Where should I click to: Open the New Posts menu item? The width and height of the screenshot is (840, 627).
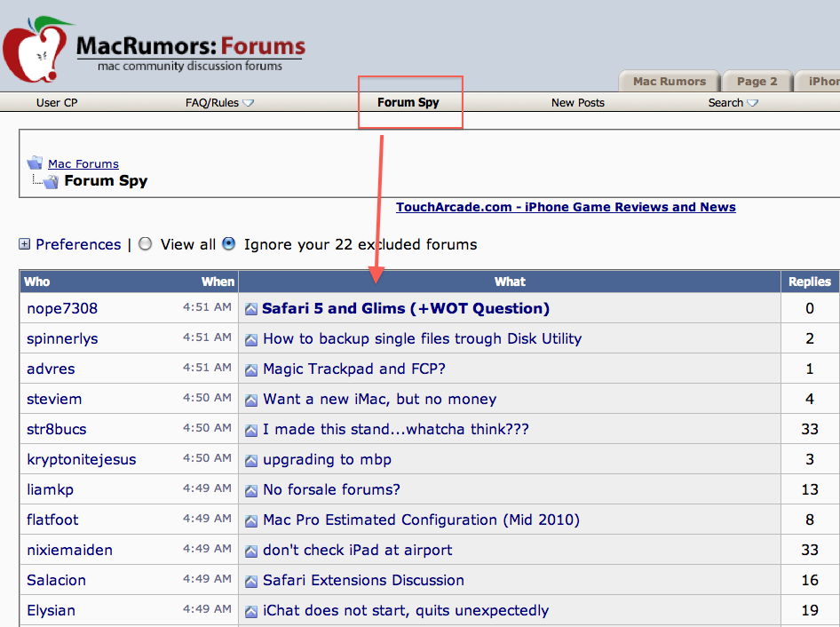point(578,103)
